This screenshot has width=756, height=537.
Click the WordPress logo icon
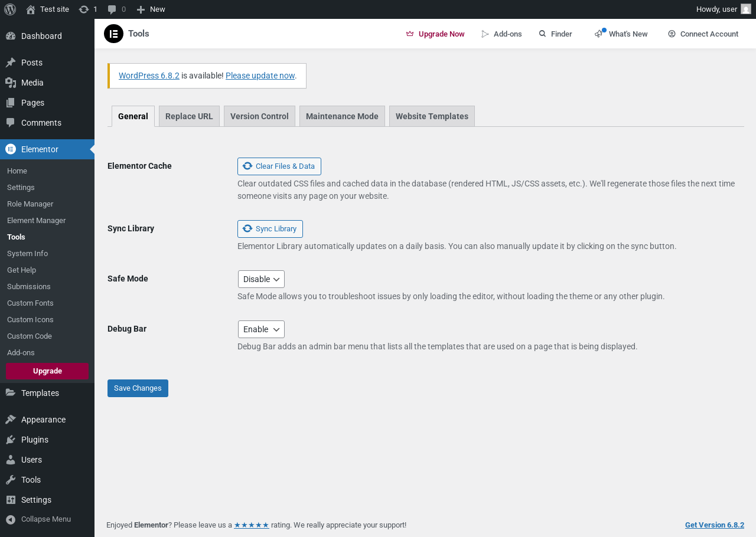pyautogui.click(x=10, y=9)
